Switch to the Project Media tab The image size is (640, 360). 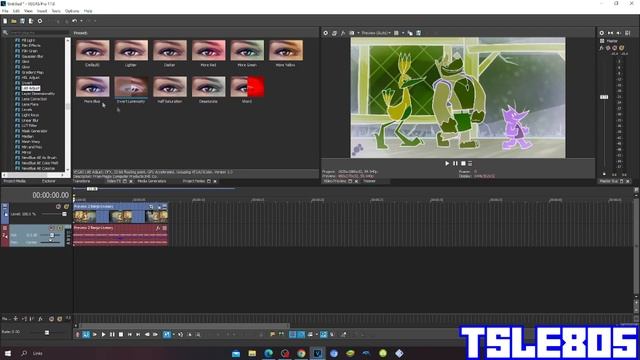(x=15, y=181)
